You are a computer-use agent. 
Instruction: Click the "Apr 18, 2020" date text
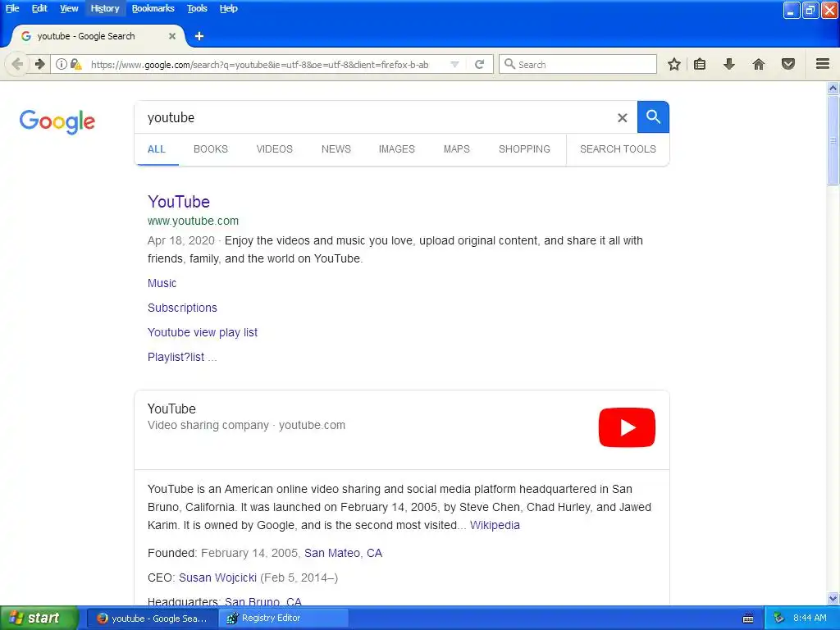181,240
